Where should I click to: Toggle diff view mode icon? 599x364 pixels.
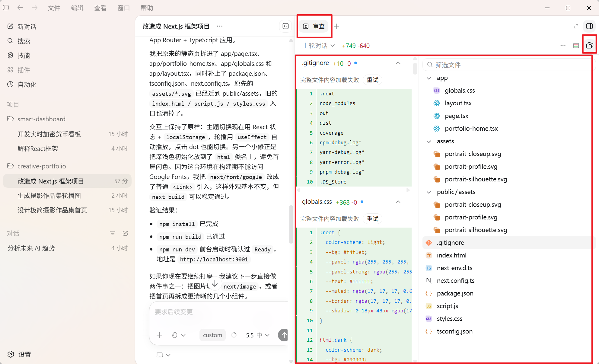click(x=576, y=46)
